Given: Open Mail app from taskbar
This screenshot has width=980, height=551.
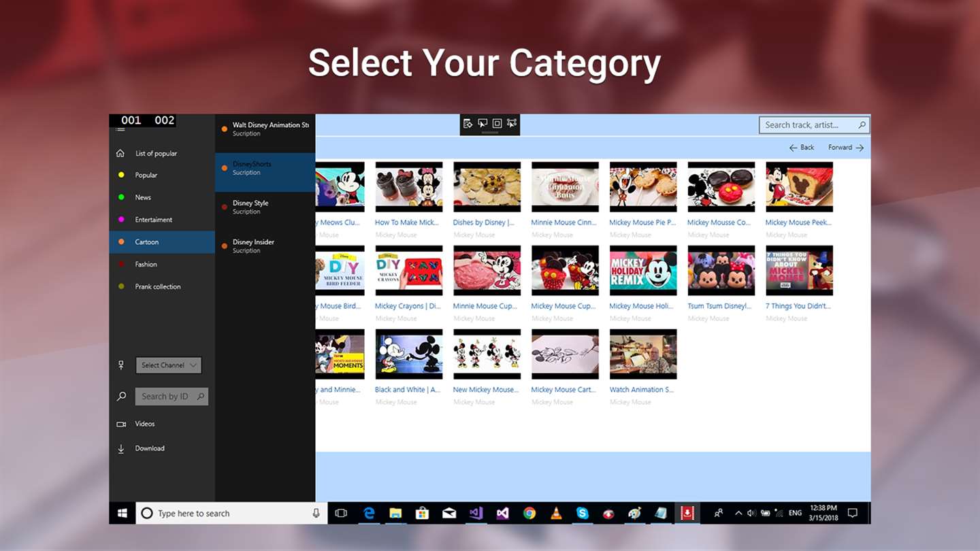Looking at the screenshot, I should pyautogui.click(x=449, y=514).
